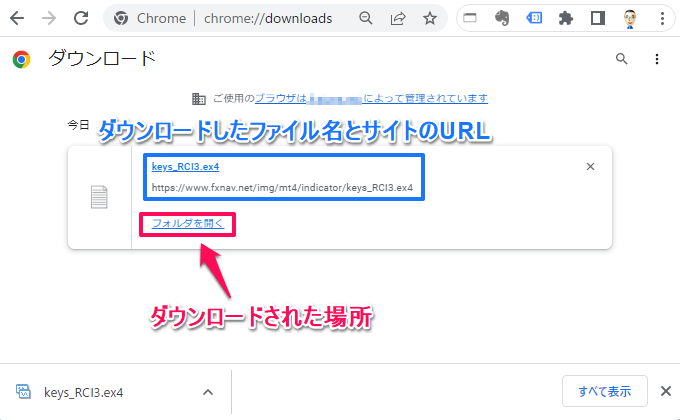Image resolution: width=680 pixels, height=420 pixels.
Task: Remove keys_RCI3.ex4 from the list
Action: [x=590, y=167]
